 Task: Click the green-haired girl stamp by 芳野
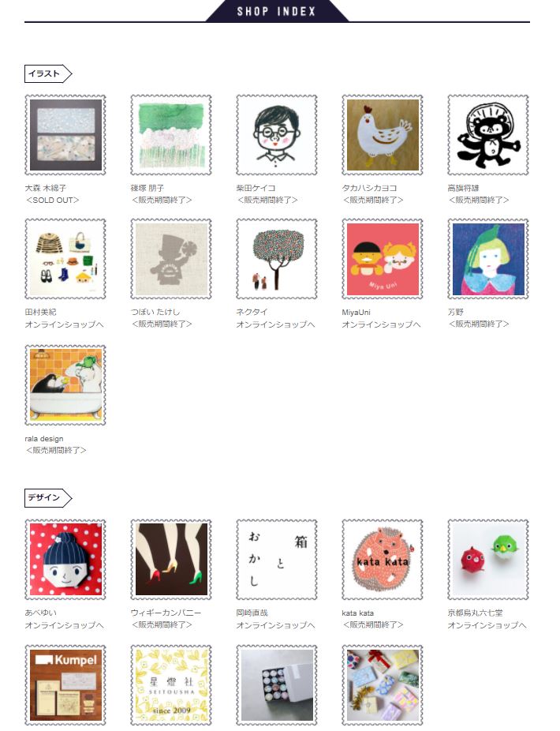pos(488,259)
